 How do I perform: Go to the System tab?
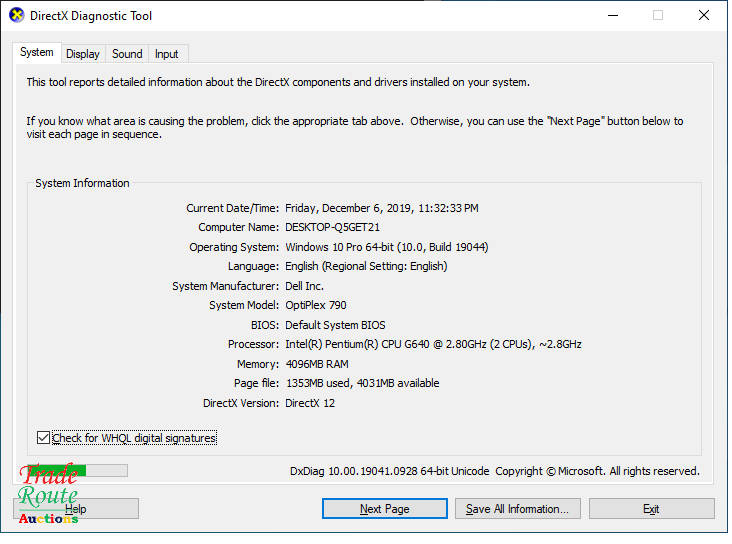pos(37,53)
